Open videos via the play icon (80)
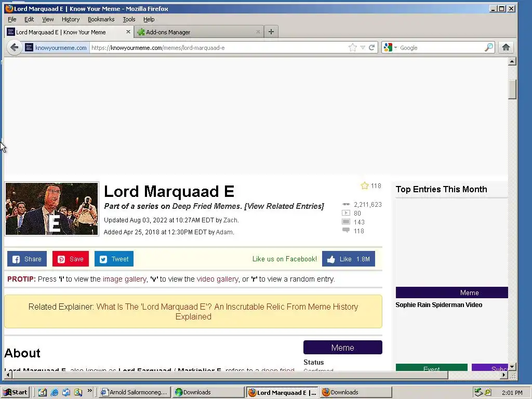The height and width of the screenshot is (399, 532). [345, 213]
